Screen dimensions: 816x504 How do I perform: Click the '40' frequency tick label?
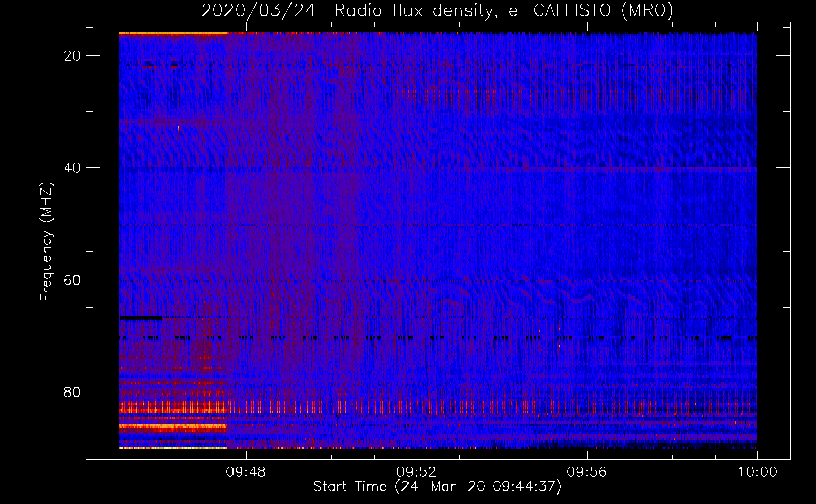[x=72, y=168]
